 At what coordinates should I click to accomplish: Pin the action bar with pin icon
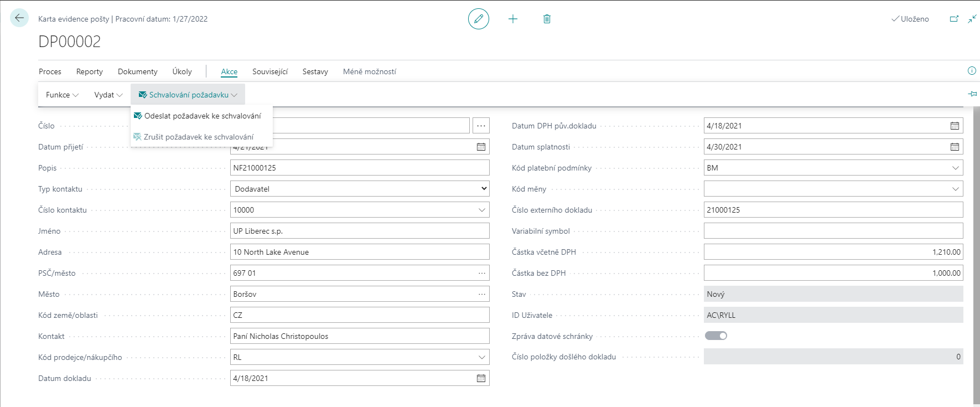[972, 94]
